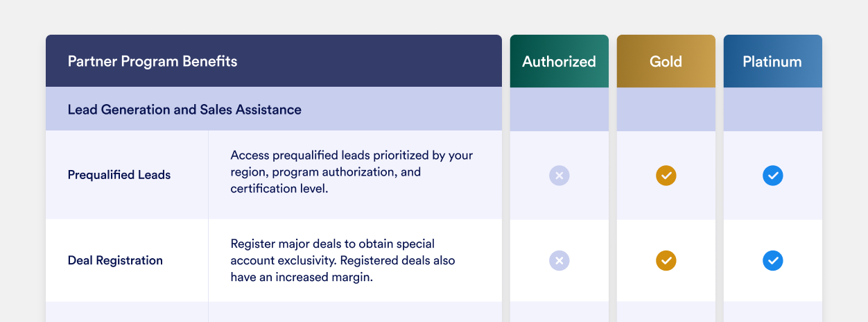Click the Prequalified Leads row label
Image resolution: width=868 pixels, height=322 pixels.
119,175
